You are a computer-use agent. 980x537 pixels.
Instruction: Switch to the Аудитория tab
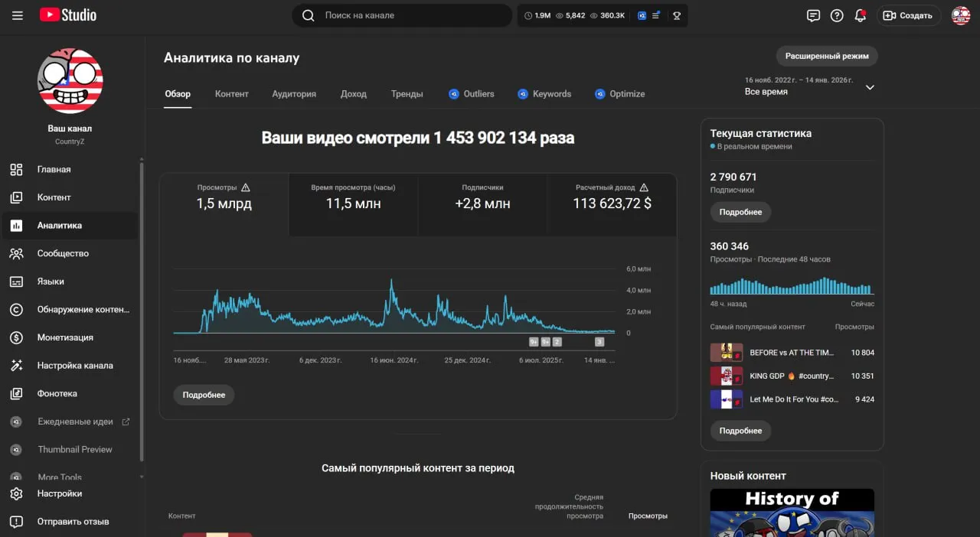coord(294,94)
